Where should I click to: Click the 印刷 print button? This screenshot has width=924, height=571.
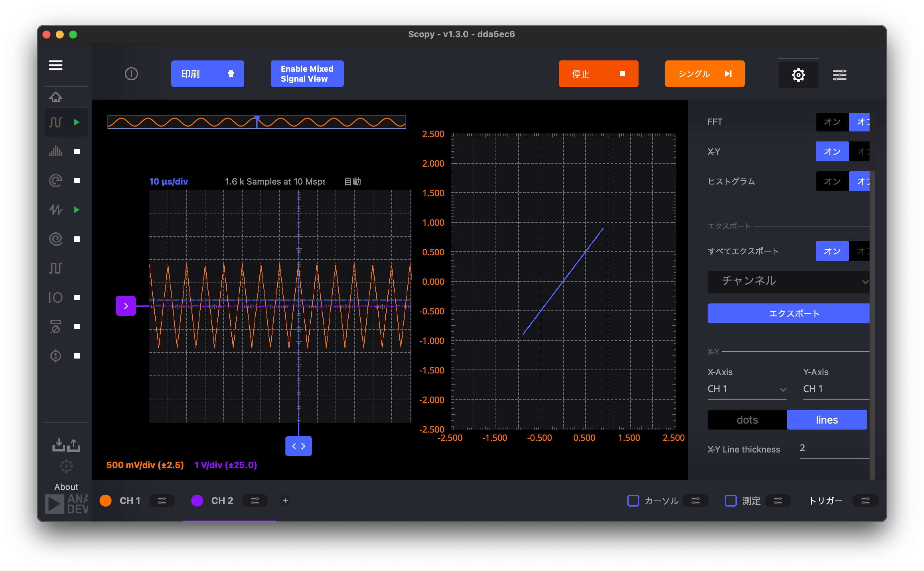207,74
